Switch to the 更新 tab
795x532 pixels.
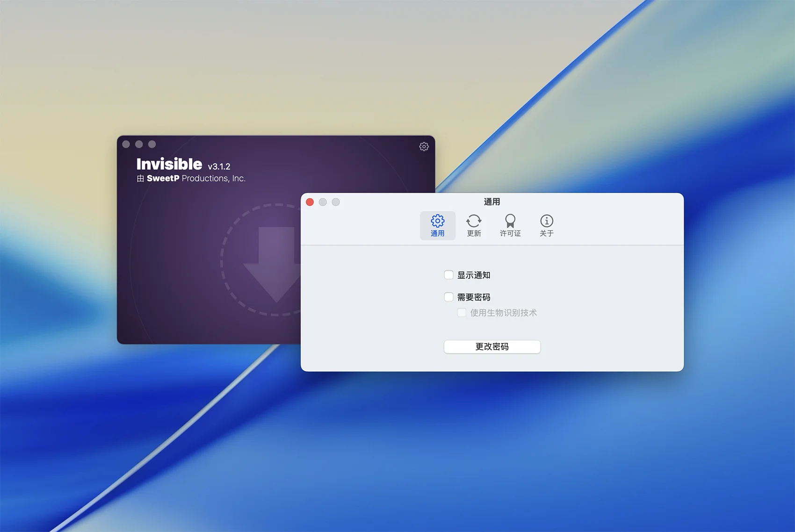tap(474, 226)
